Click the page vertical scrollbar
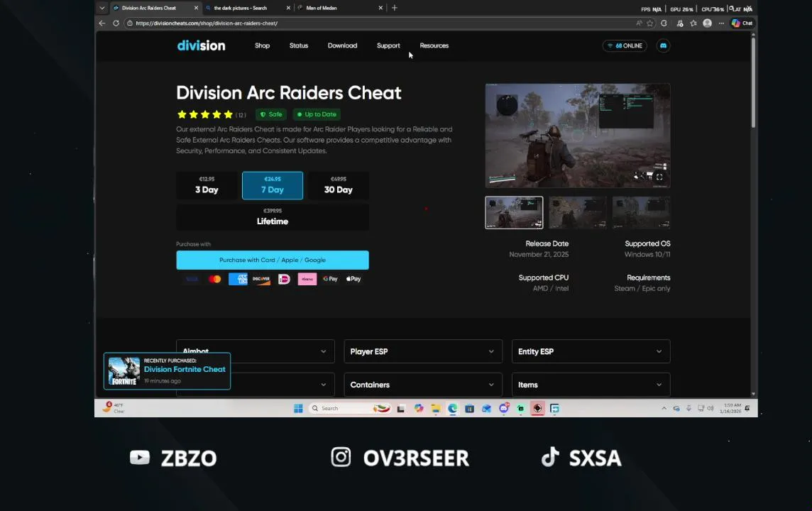Screen dimensions: 812x511 (x=754, y=82)
